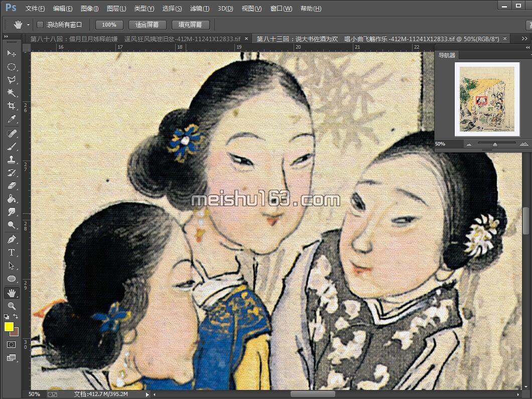
Task: Open the 类型 menu
Action: pyautogui.click(x=144, y=8)
